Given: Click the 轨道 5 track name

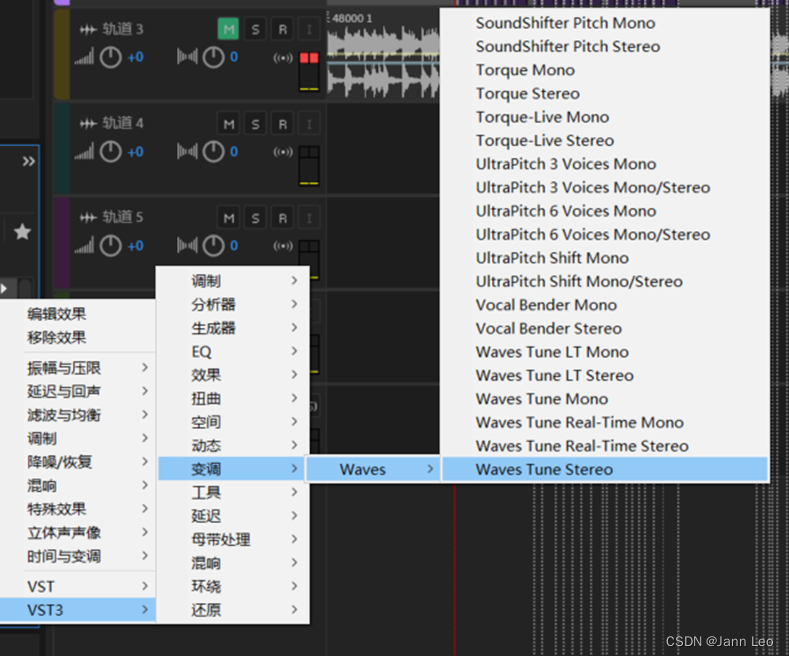Looking at the screenshot, I should click(x=123, y=217).
